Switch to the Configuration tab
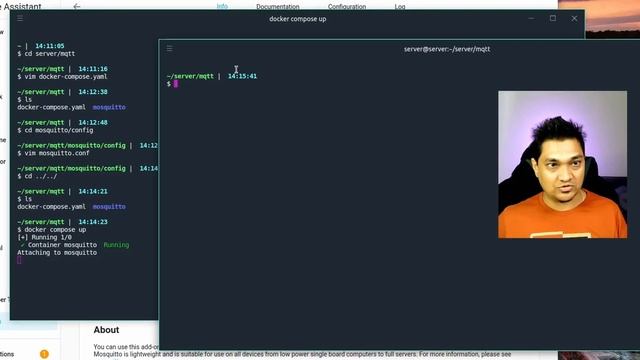The width and height of the screenshot is (640, 360). 347,7
